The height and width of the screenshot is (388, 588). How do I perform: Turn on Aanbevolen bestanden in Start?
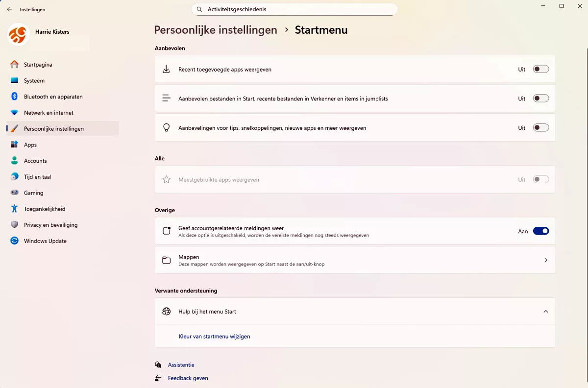tap(540, 98)
